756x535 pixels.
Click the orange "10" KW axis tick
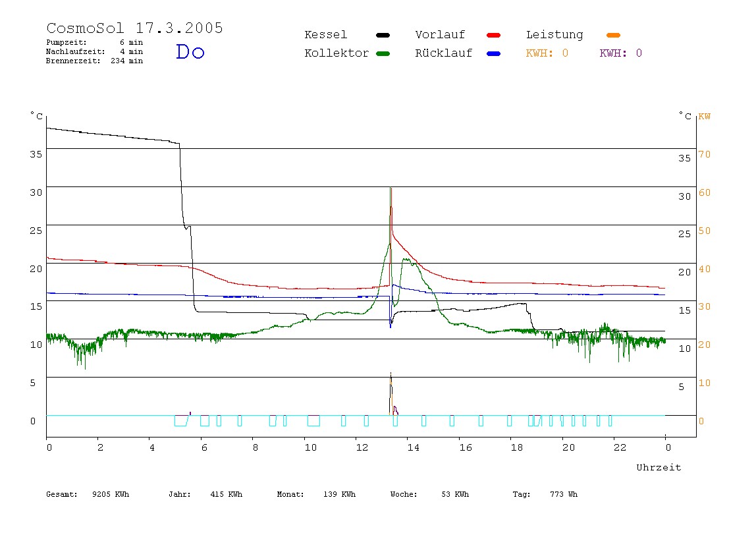(705, 383)
